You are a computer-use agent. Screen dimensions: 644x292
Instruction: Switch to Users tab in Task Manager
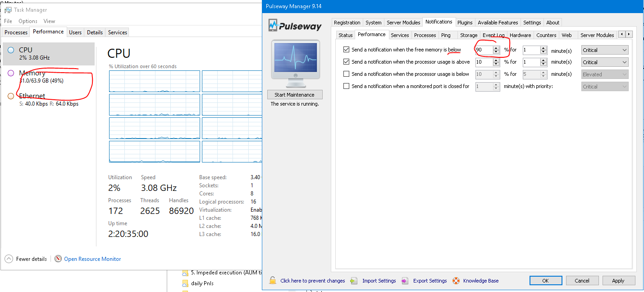[75, 32]
